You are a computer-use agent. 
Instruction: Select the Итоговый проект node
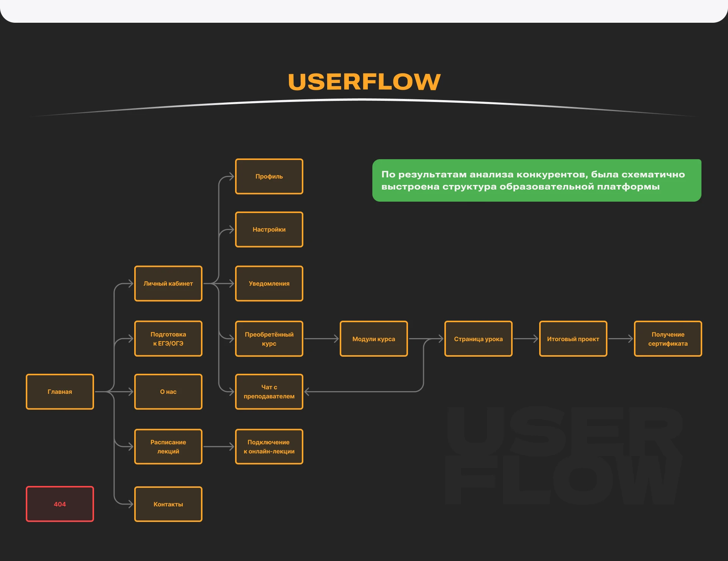point(573,338)
